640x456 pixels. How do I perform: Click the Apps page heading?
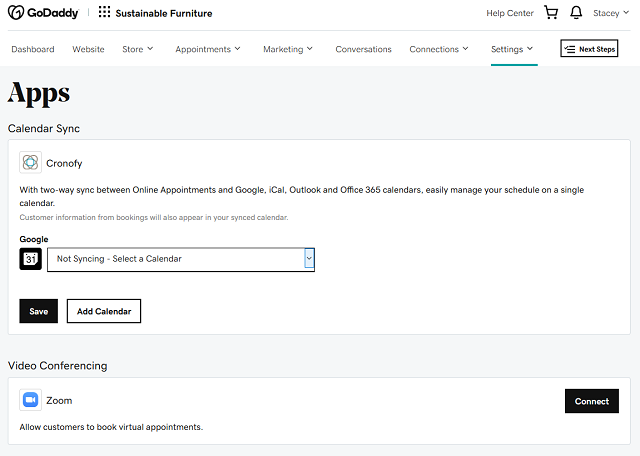click(39, 93)
